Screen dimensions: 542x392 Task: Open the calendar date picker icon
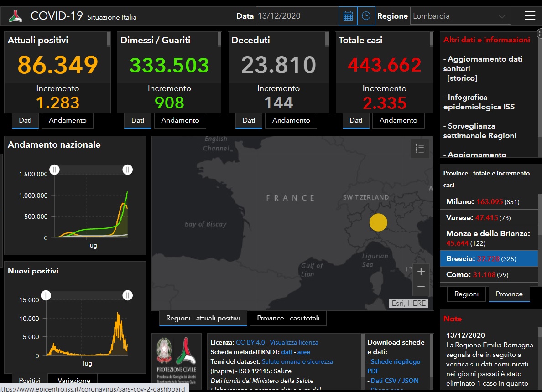[x=348, y=16]
